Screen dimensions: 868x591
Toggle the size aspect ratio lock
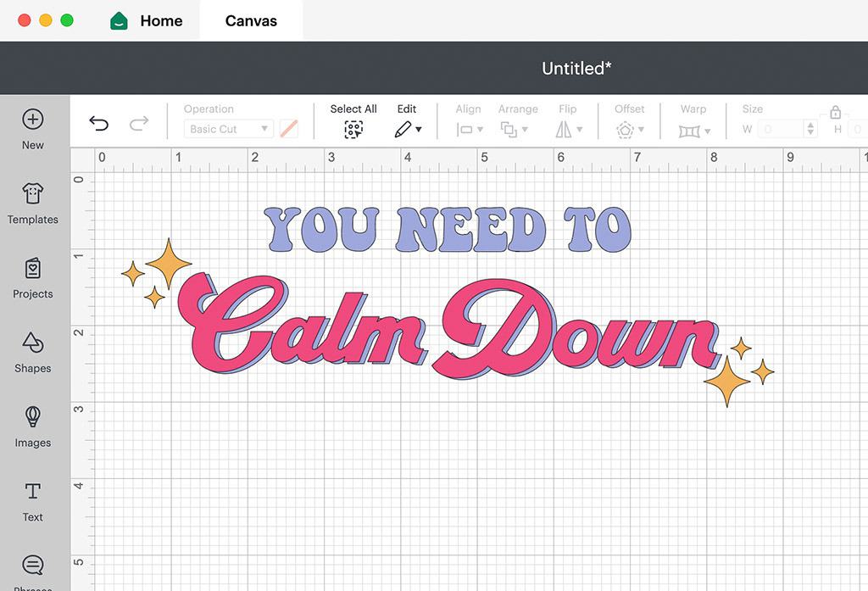835,112
